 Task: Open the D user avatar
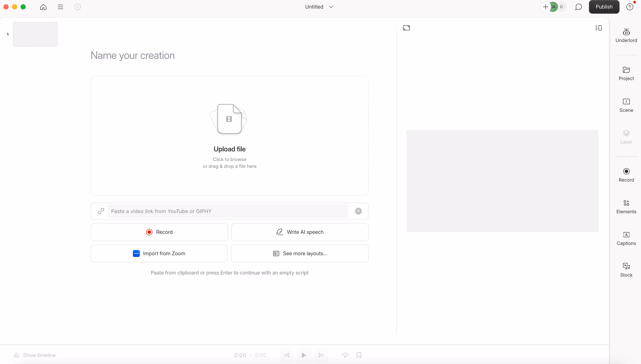(561, 7)
